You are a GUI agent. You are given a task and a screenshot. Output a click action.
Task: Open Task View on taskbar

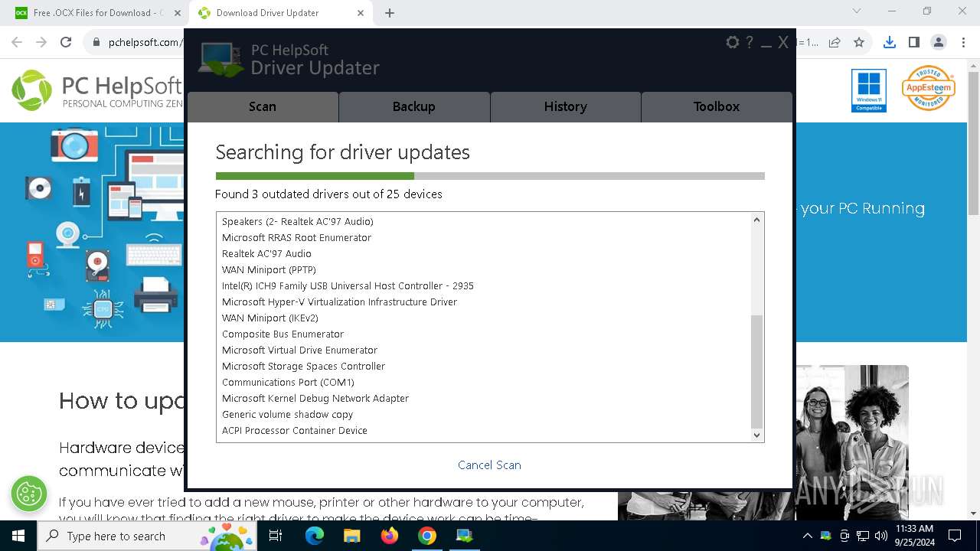point(276,536)
